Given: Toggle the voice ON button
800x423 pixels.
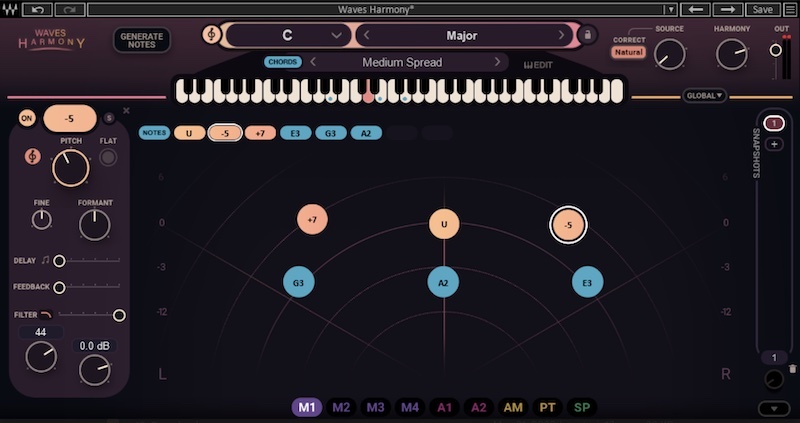Looking at the screenshot, I should click(27, 118).
